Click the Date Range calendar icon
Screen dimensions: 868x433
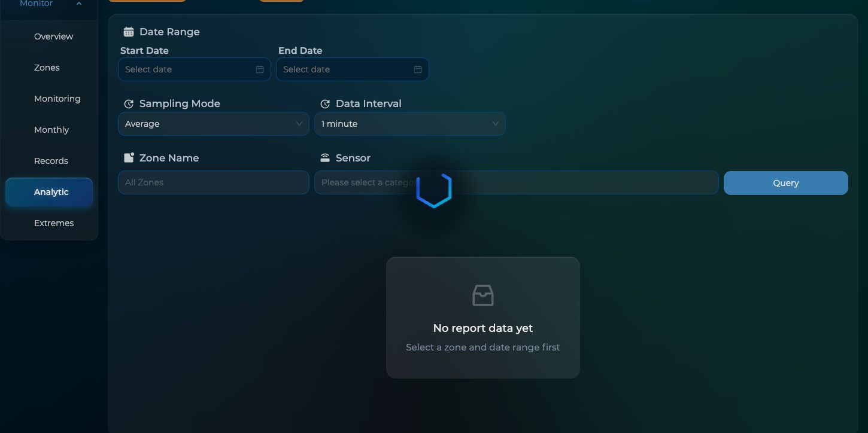pyautogui.click(x=129, y=32)
